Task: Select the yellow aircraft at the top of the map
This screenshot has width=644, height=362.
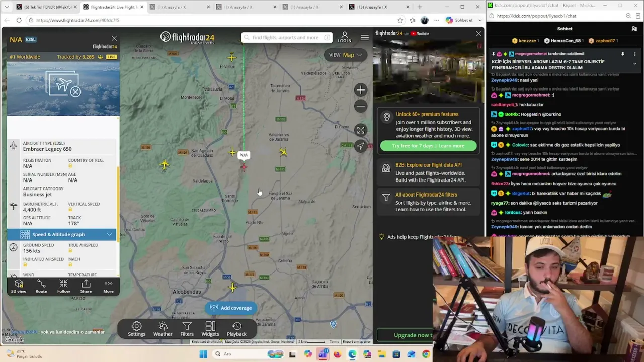Action: coord(231,57)
